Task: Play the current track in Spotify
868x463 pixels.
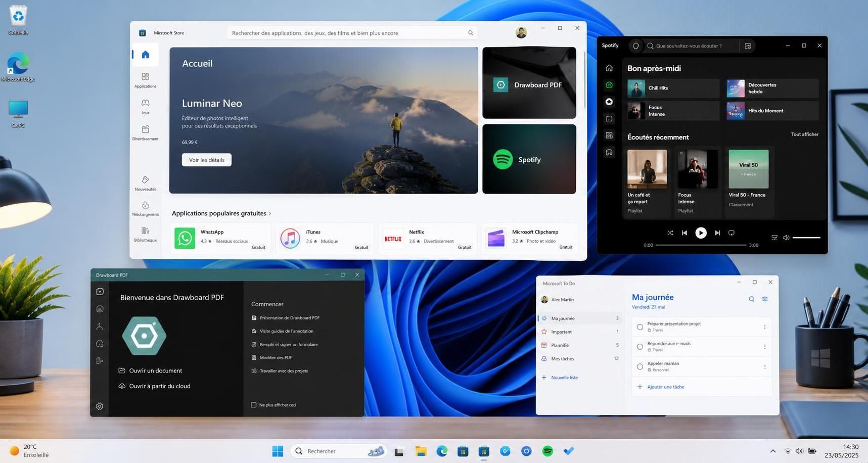Action: coord(701,233)
